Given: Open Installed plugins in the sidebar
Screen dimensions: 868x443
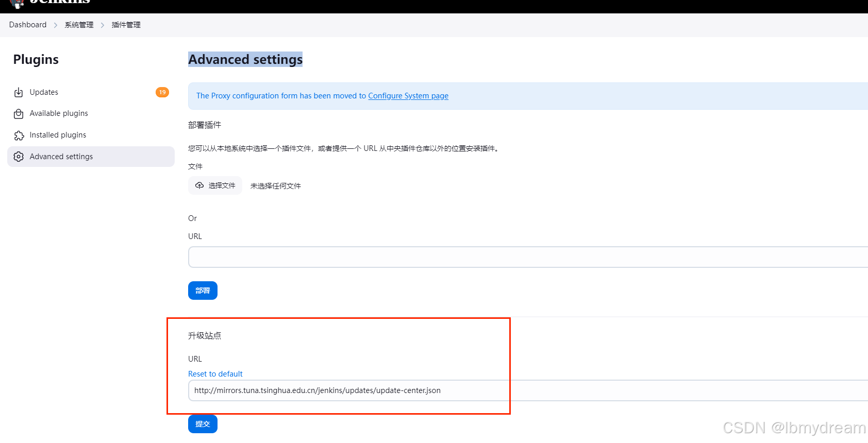Looking at the screenshot, I should tap(91, 135).
